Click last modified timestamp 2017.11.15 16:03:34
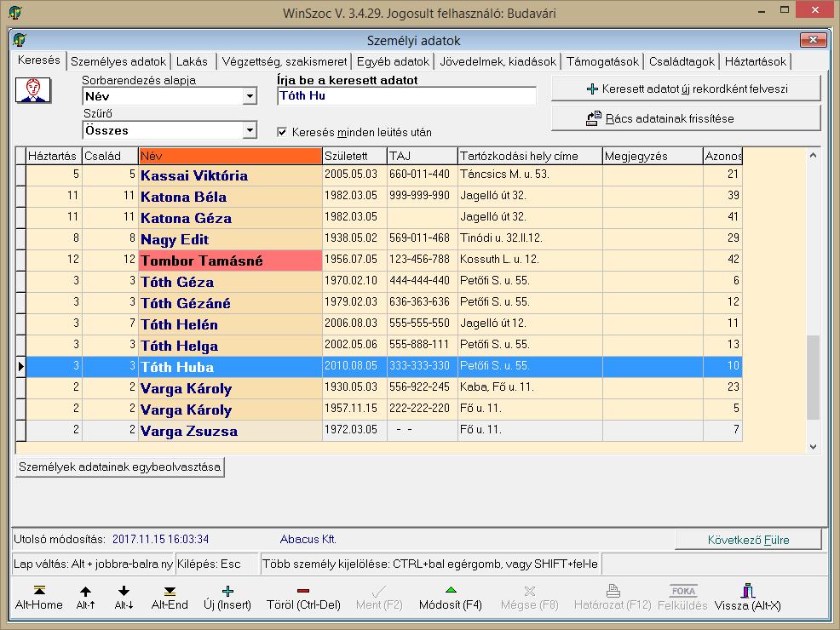 tap(161, 540)
